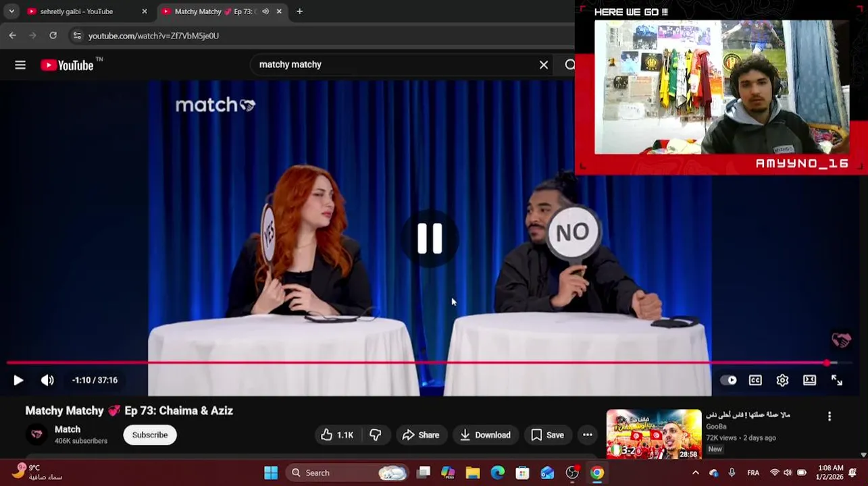Click the search magnifier button
Image resolution: width=868 pixels, height=486 pixels.
point(570,65)
